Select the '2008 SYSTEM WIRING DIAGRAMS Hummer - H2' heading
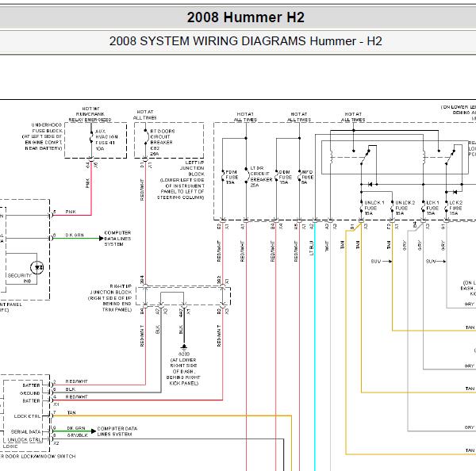 [246, 41]
